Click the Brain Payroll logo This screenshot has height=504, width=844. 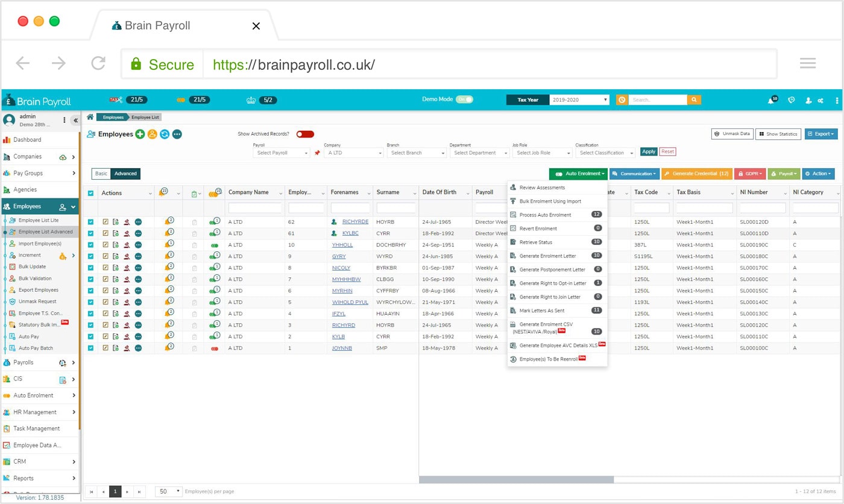point(37,100)
